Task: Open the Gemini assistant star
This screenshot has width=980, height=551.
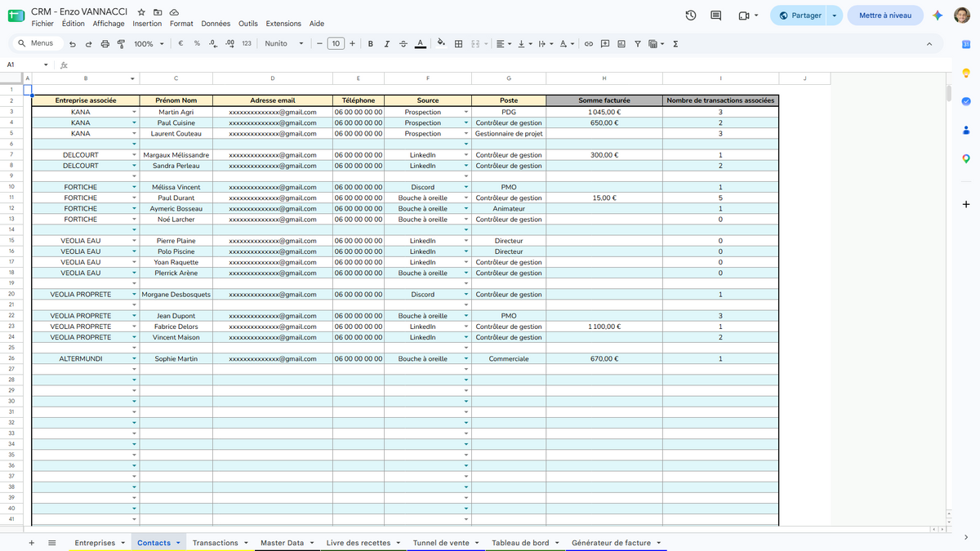Action: 938,16
